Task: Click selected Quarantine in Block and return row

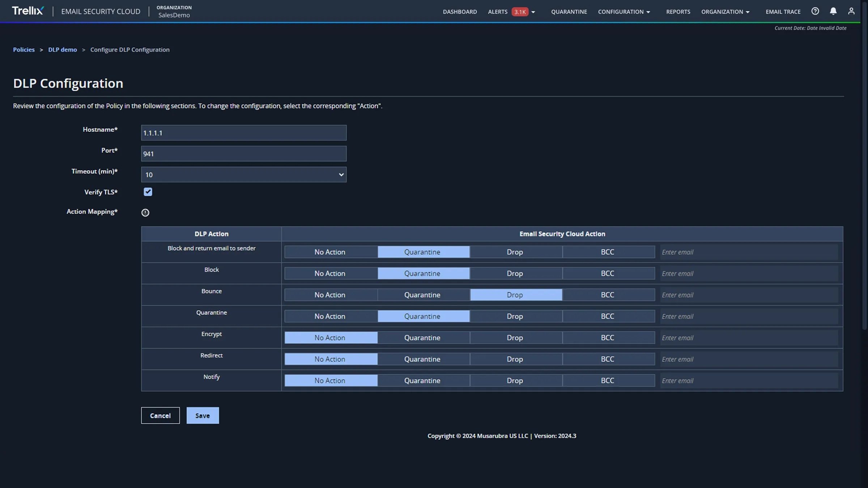Action: click(424, 252)
